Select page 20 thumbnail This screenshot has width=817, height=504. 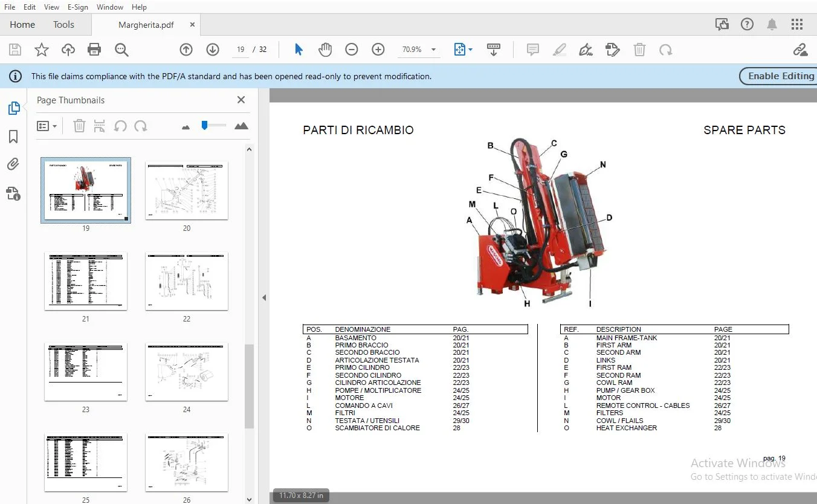[x=187, y=190]
